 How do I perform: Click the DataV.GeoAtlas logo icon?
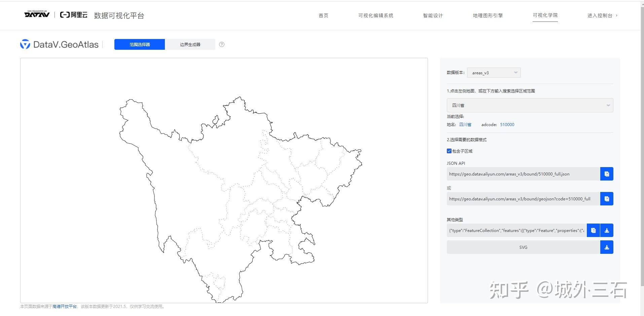[x=25, y=44]
